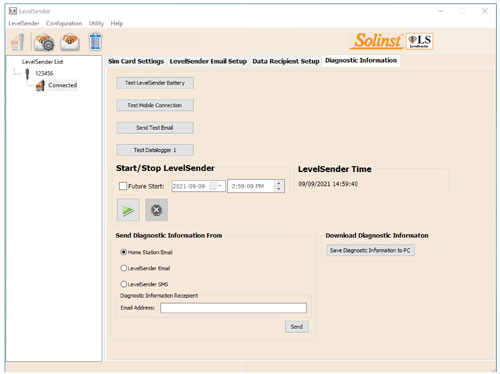This screenshot has height=374, width=500.
Task: Click the LevelSender time value 09/09/2021 14:59:40
Action: [328, 184]
